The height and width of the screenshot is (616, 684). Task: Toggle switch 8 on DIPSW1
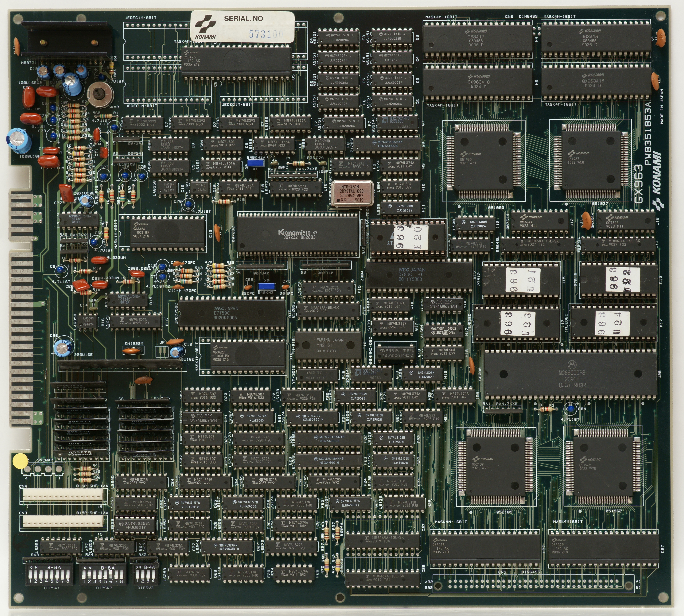(x=68, y=574)
